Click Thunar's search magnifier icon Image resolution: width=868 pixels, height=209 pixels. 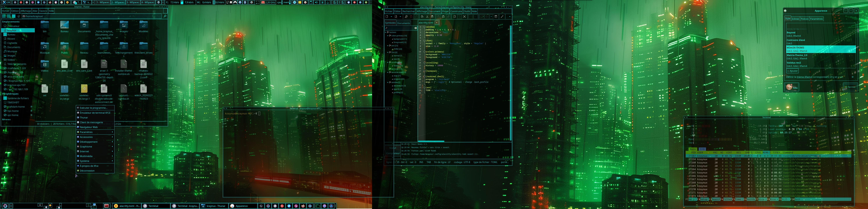[165, 16]
